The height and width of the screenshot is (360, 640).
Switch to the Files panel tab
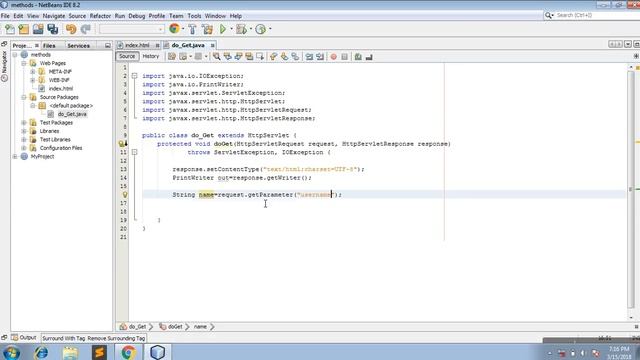pyautogui.click(x=49, y=46)
